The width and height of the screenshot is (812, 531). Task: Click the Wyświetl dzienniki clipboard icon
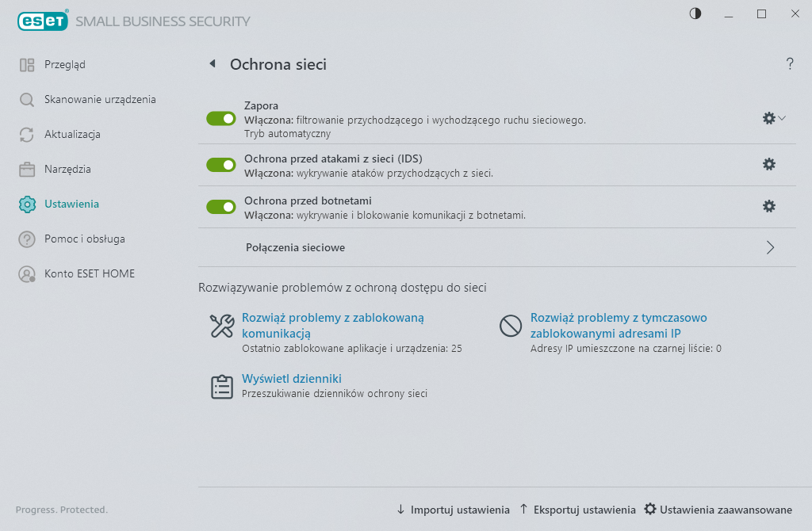(x=222, y=387)
